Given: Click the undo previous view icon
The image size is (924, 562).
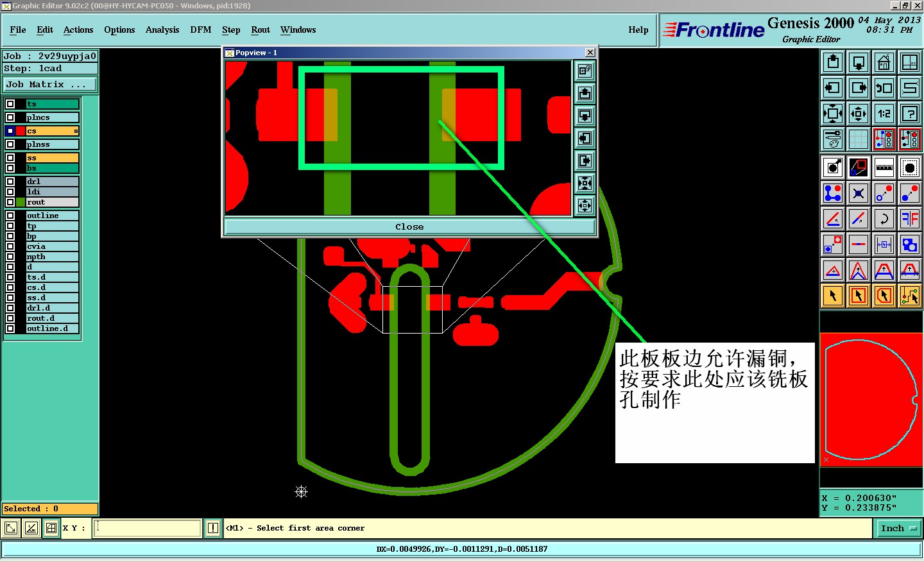Looking at the screenshot, I should pyautogui.click(x=884, y=88).
